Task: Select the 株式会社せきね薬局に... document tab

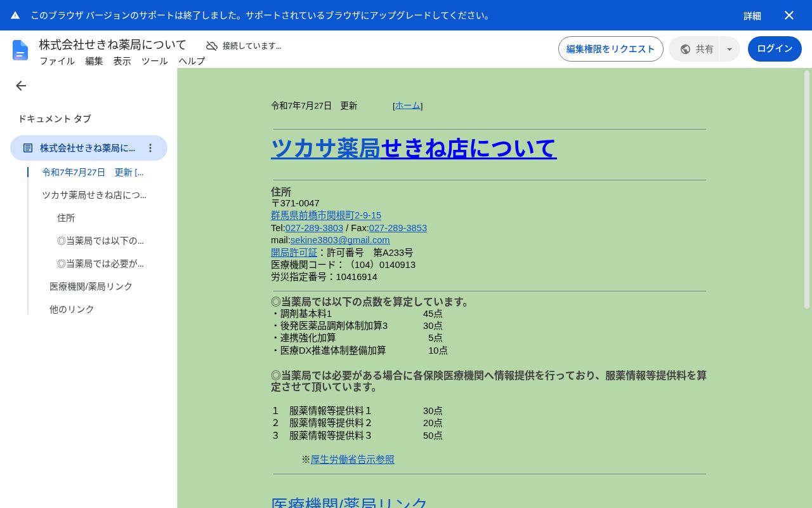Action: pos(89,148)
